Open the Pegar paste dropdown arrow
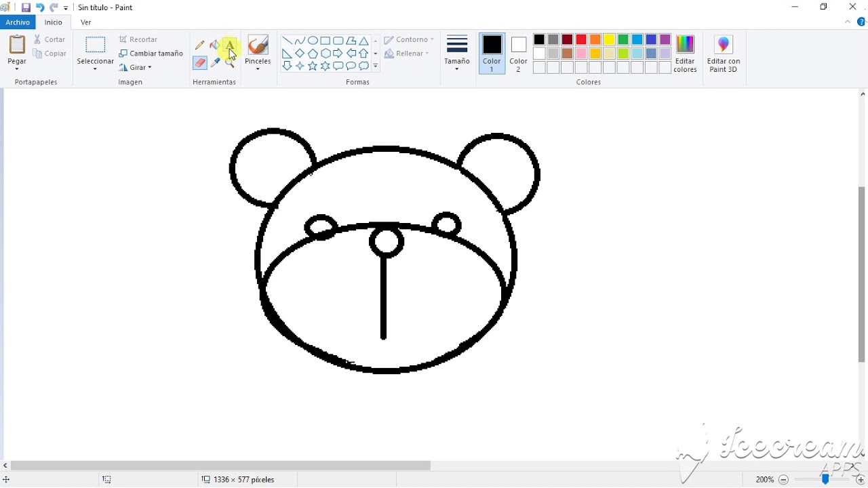 [17, 69]
